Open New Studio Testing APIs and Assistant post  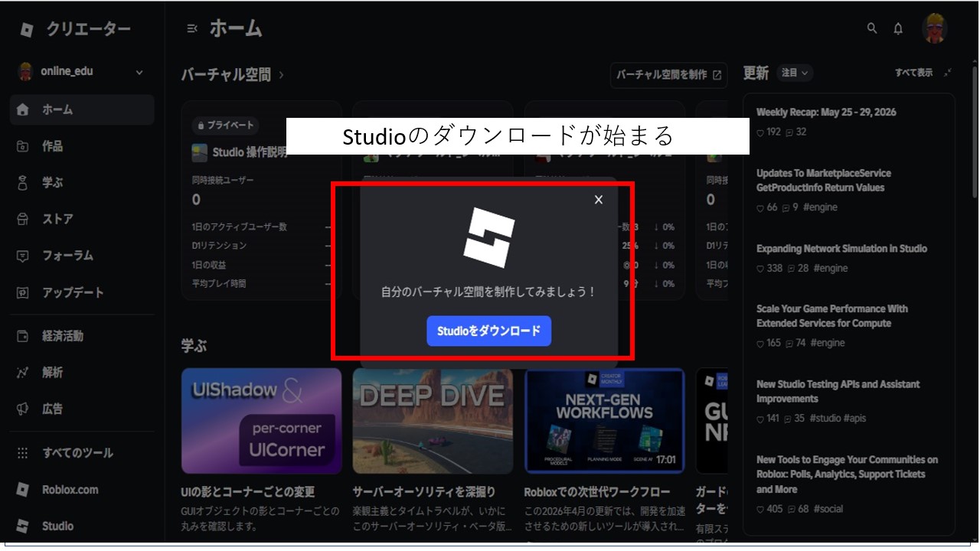838,392
